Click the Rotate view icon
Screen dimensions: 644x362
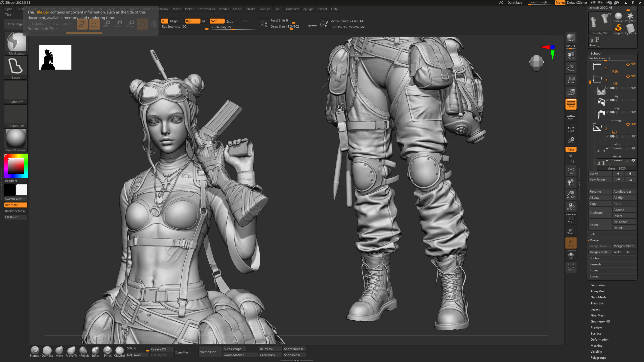[571, 207]
